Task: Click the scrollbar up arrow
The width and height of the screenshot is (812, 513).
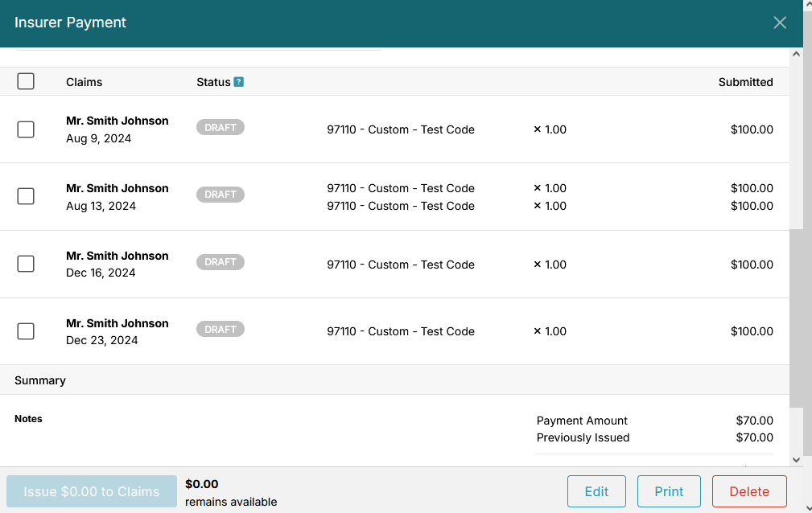Action: 796,53
